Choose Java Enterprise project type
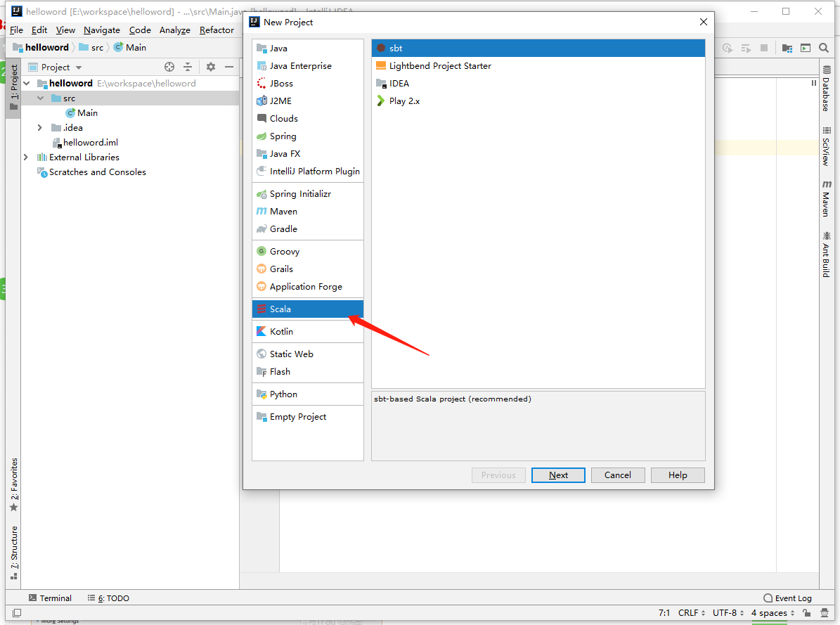The image size is (840, 625). [x=307, y=66]
